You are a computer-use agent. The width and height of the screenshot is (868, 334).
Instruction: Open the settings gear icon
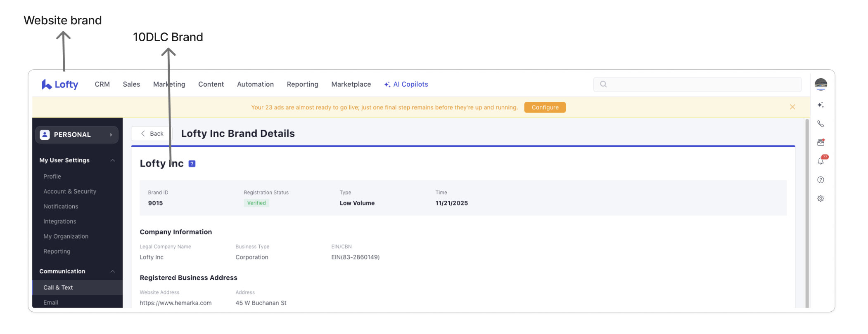[x=821, y=199]
